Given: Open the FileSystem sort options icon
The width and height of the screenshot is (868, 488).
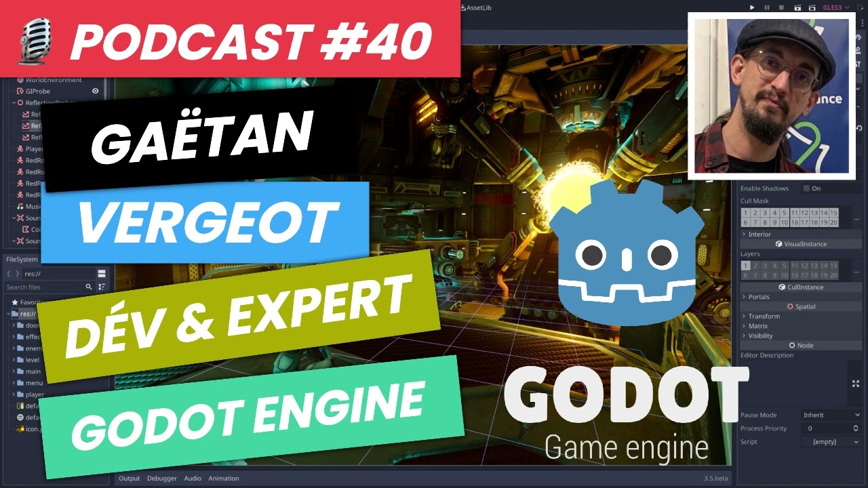Looking at the screenshot, I should 102,287.
